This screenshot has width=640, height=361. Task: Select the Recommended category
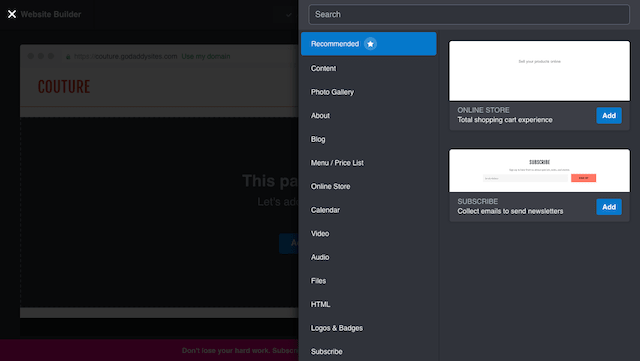[369, 44]
